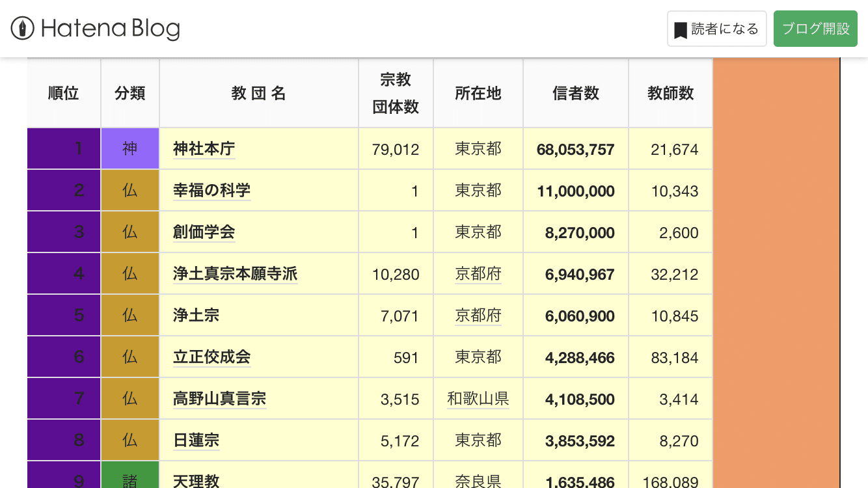868x488 pixels.
Task: Click follower count 8,270,000
Action: (580, 233)
